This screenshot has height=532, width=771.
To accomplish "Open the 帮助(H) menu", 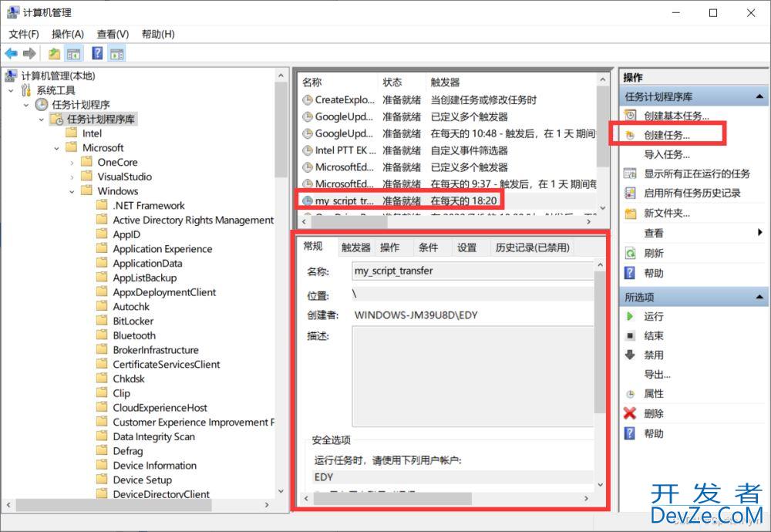I will point(158,34).
